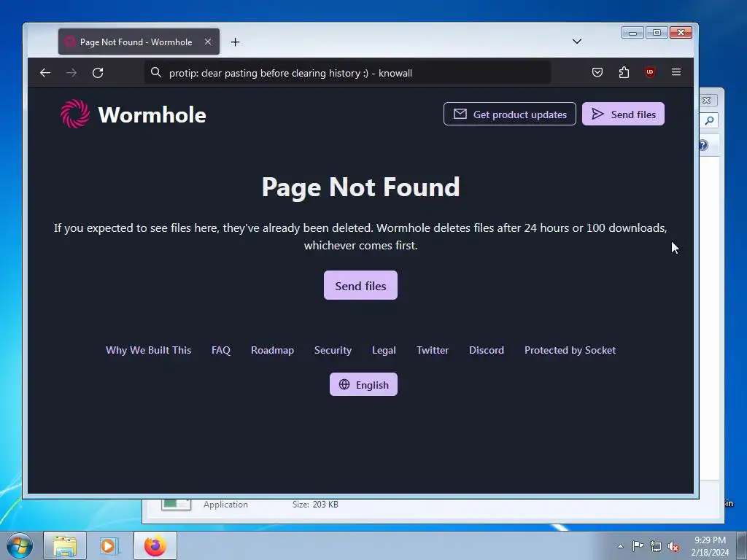Viewport: 747px width, 560px height.
Task: Click the Action Center flag icon
Action: [x=638, y=546]
